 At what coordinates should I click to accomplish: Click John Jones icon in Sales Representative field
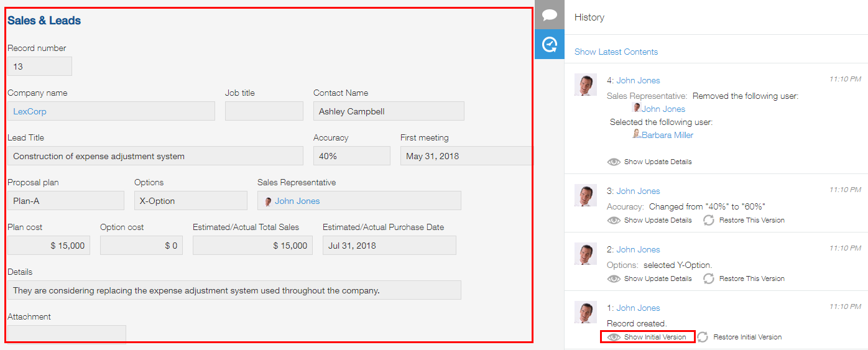268,201
